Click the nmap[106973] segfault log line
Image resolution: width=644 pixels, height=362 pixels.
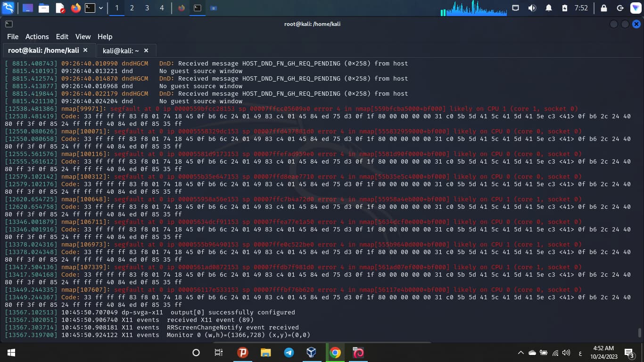[x=293, y=245]
